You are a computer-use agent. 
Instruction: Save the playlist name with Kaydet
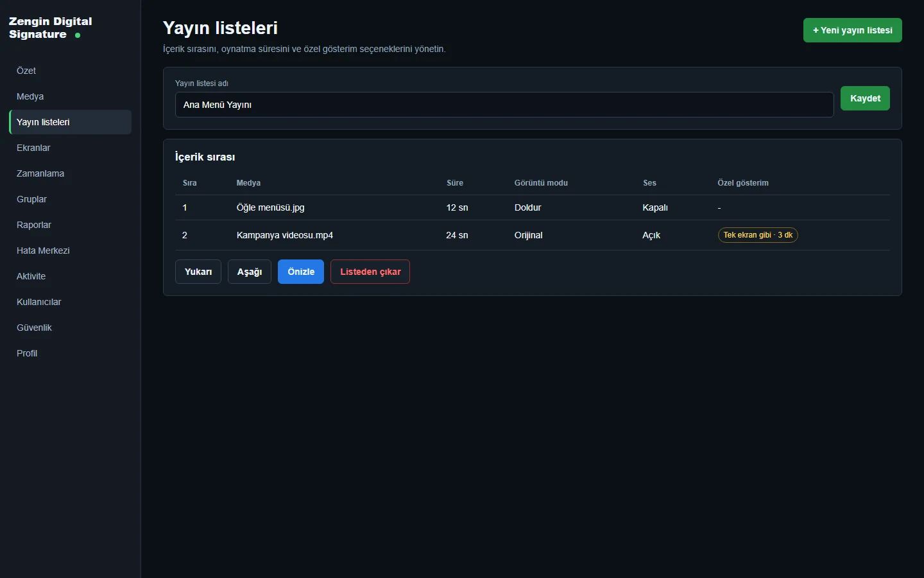pos(865,98)
